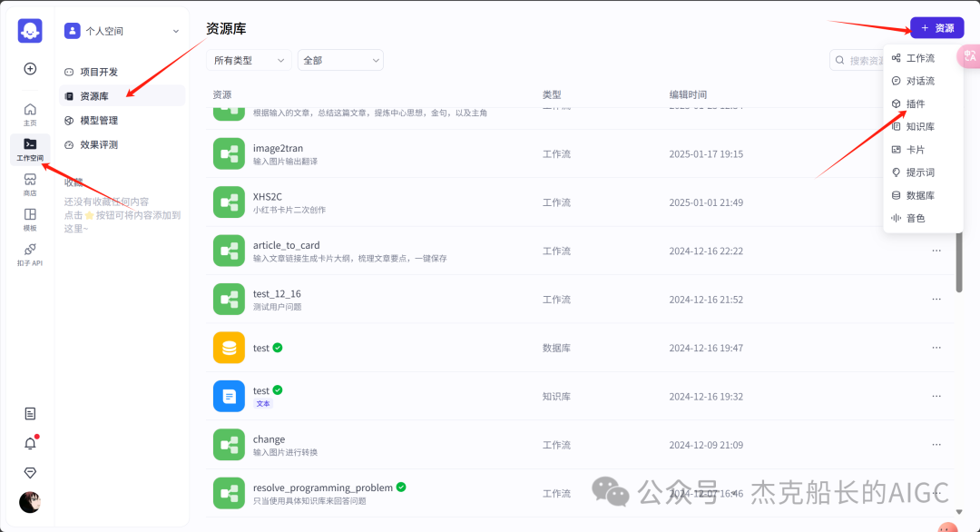Open the XHS2C resource name
Image resolution: width=980 pixels, height=532 pixels.
(268, 196)
